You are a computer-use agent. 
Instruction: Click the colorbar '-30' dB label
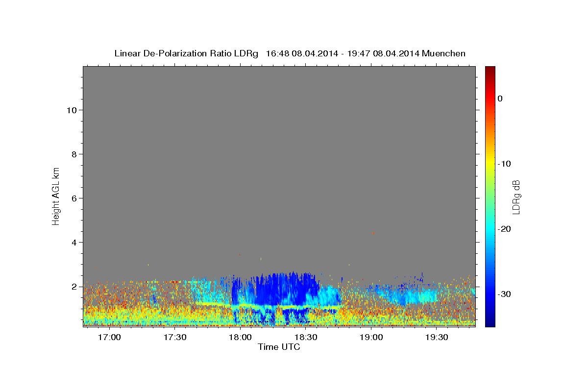coord(504,294)
